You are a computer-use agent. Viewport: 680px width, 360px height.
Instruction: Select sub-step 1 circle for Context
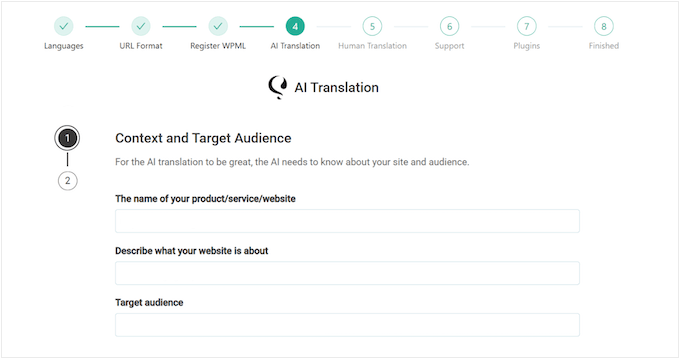pyautogui.click(x=67, y=138)
